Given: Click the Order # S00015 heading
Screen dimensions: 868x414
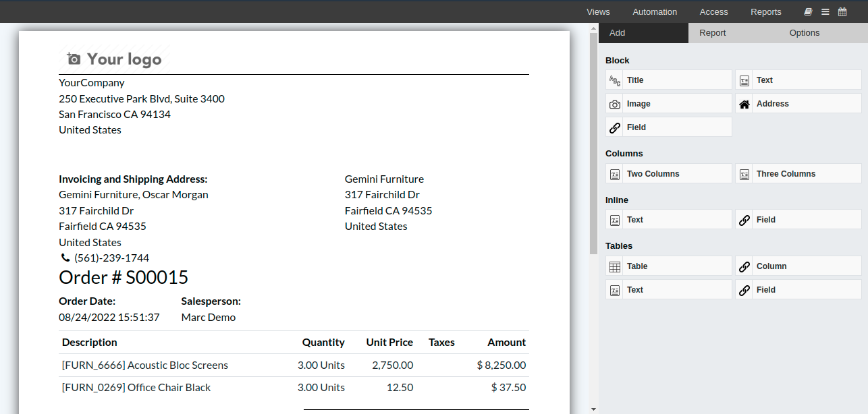Looking at the screenshot, I should (124, 277).
